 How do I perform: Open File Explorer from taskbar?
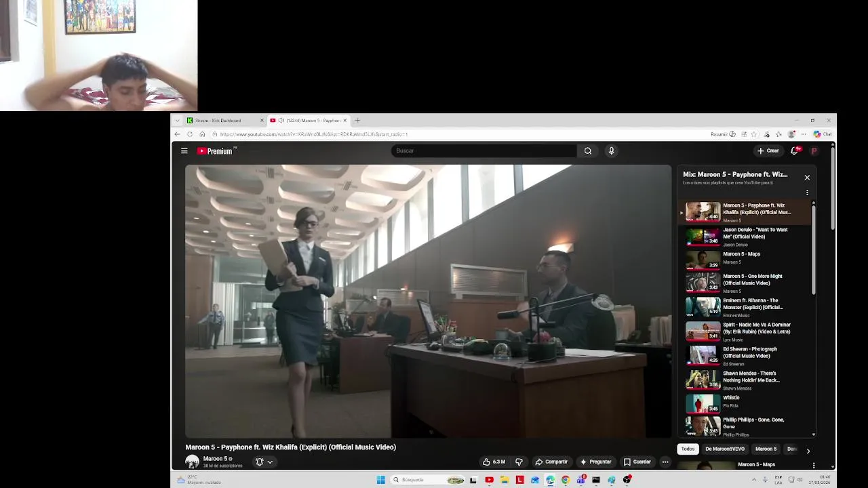click(505, 480)
